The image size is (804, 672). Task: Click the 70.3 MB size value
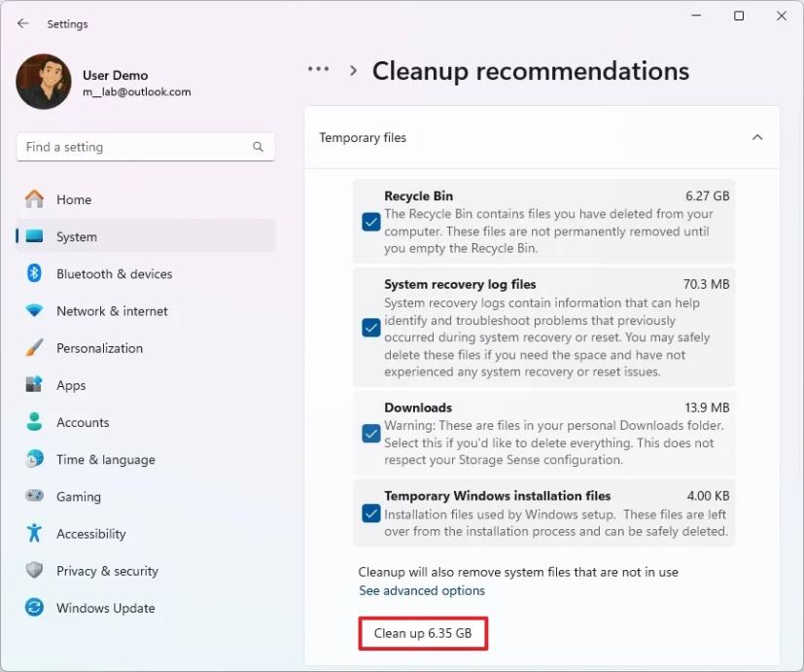[706, 284]
